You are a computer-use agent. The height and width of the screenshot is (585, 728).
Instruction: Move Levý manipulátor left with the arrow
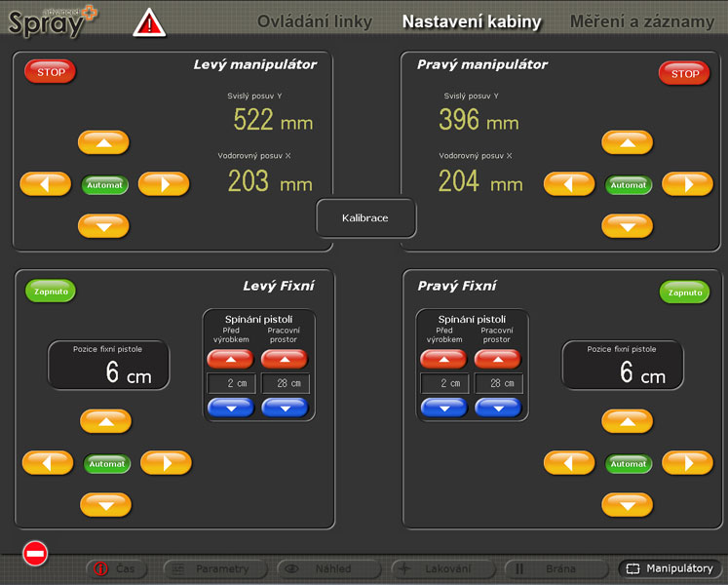click(x=46, y=183)
